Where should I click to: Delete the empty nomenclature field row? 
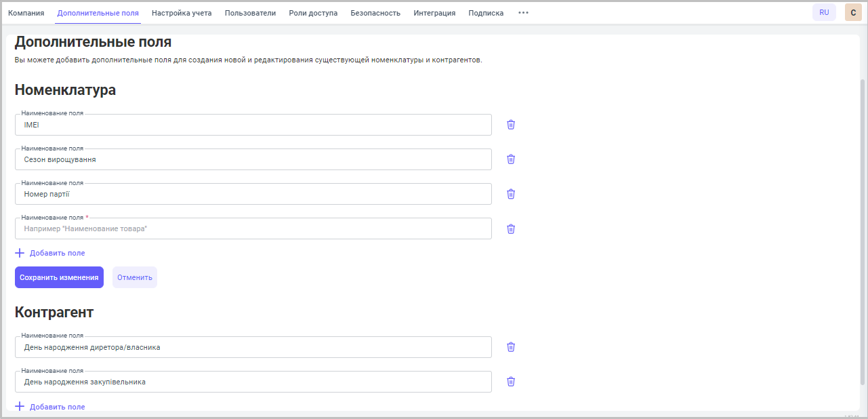(x=511, y=228)
